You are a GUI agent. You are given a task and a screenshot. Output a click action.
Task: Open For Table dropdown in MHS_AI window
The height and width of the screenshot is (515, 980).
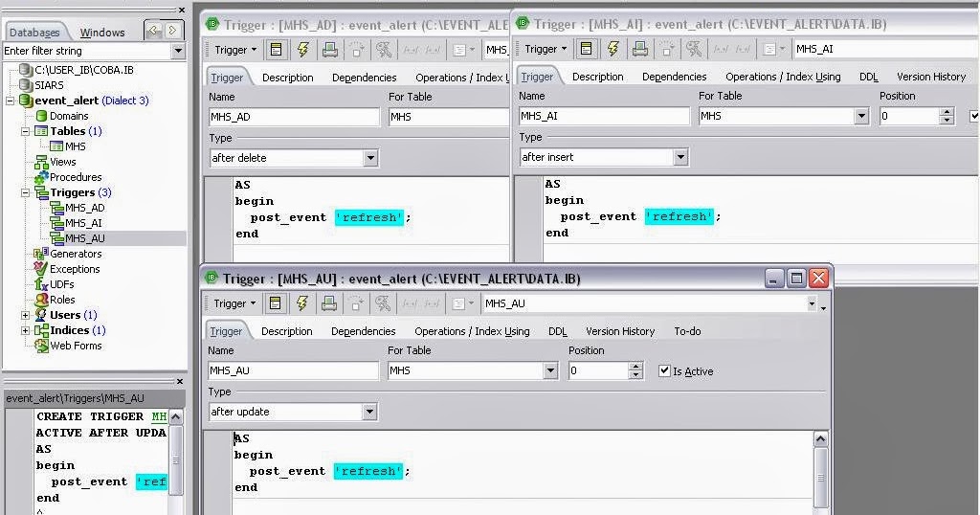pos(861,116)
